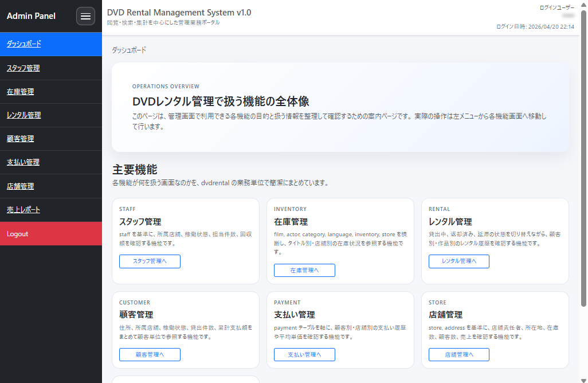Click the ログイン日時 timestamp text
588x383 pixels.
[x=535, y=26]
